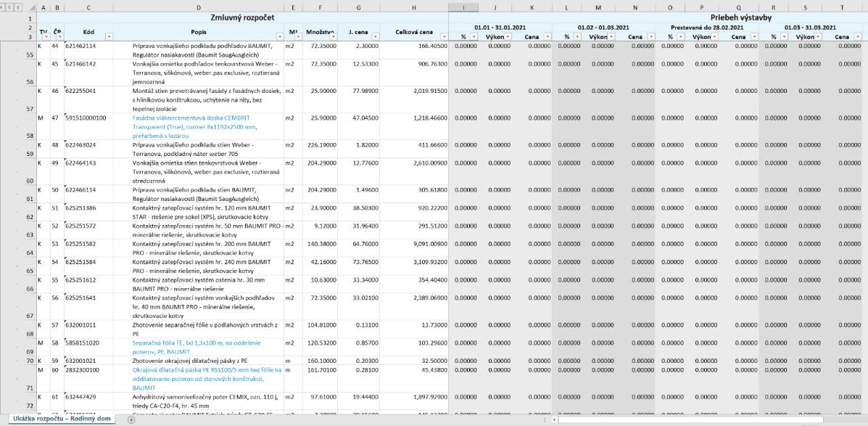Select column D header

(198, 8)
